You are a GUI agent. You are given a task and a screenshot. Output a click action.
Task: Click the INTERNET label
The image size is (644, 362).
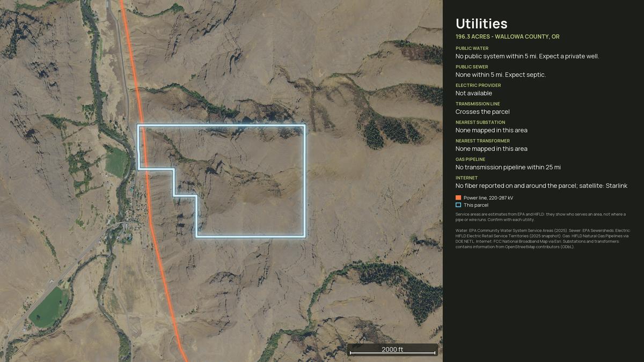point(466,178)
